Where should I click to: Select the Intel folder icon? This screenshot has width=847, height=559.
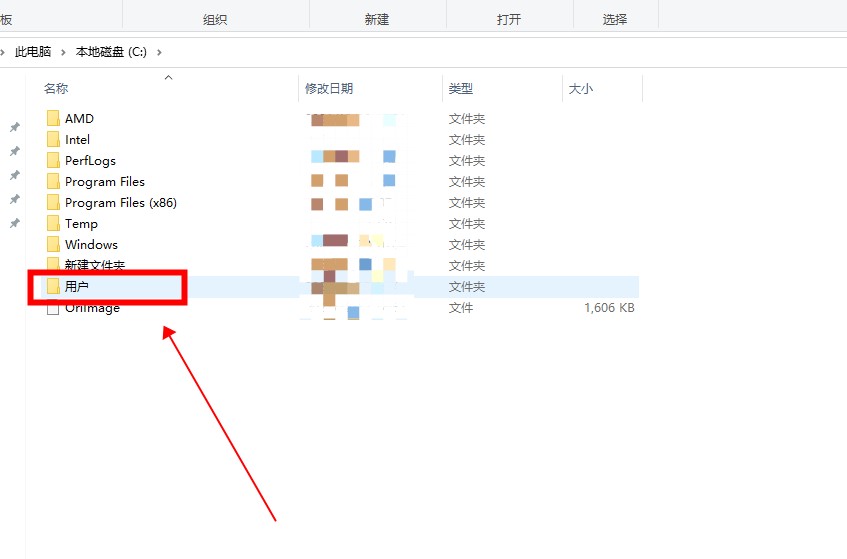click(54, 140)
